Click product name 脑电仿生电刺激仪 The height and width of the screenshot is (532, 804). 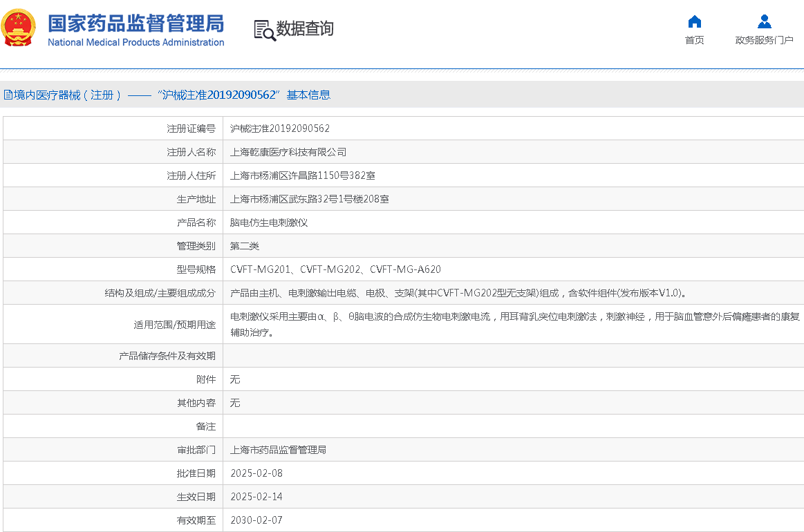pyautogui.click(x=268, y=222)
